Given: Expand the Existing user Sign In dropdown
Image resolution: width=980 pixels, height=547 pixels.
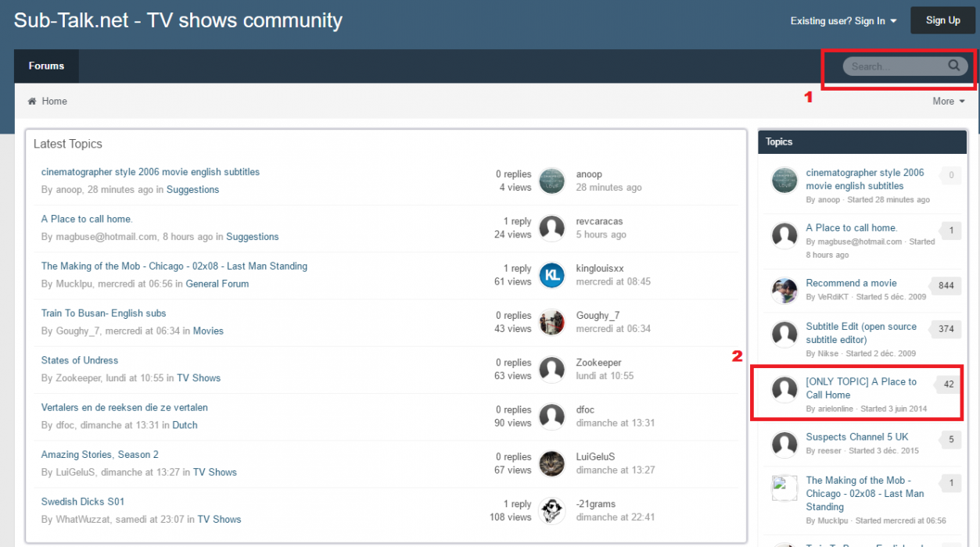Looking at the screenshot, I should pos(843,21).
